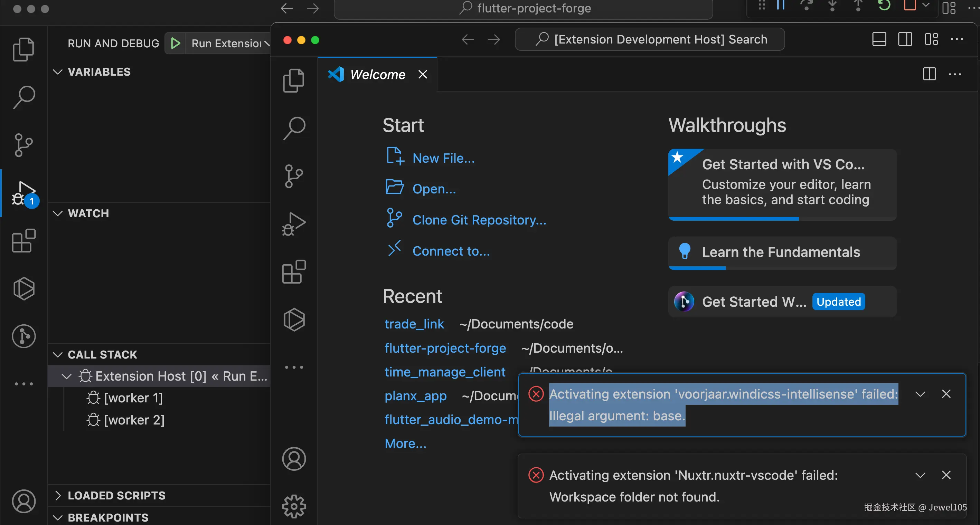Click the green Start Debugging play icon

pos(176,43)
